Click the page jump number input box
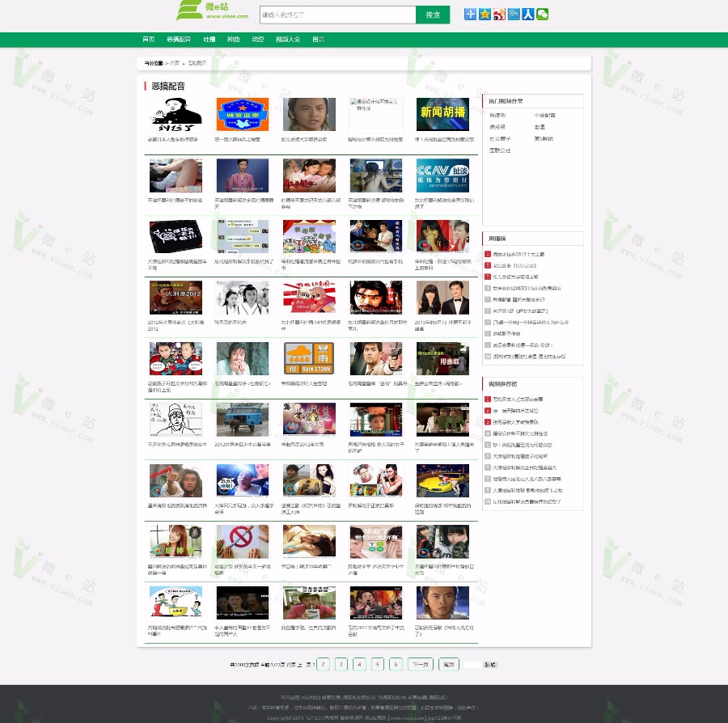The image size is (728, 723). (473, 665)
